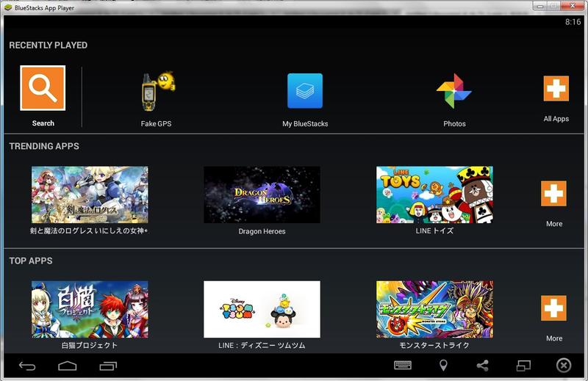588x381 pixels.
Task: Click the 8:16 clock in status bar
Action: pos(573,22)
